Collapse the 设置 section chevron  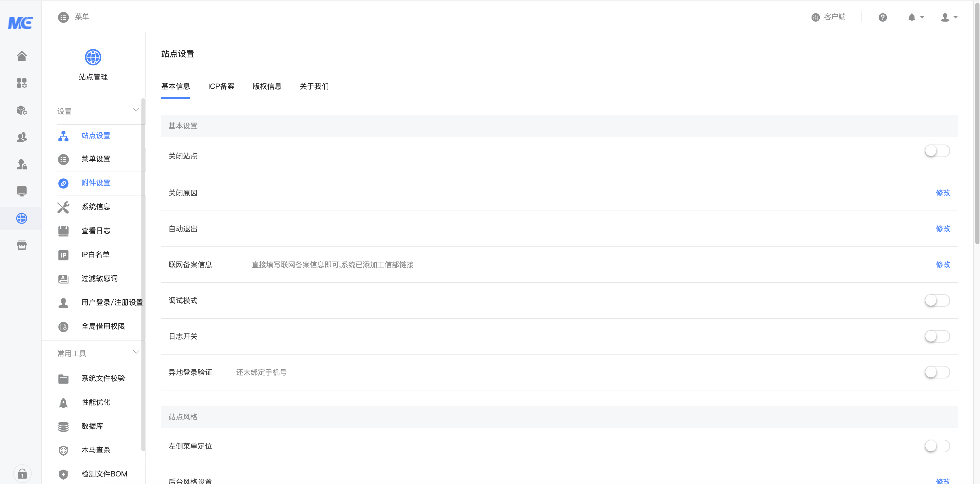point(136,110)
